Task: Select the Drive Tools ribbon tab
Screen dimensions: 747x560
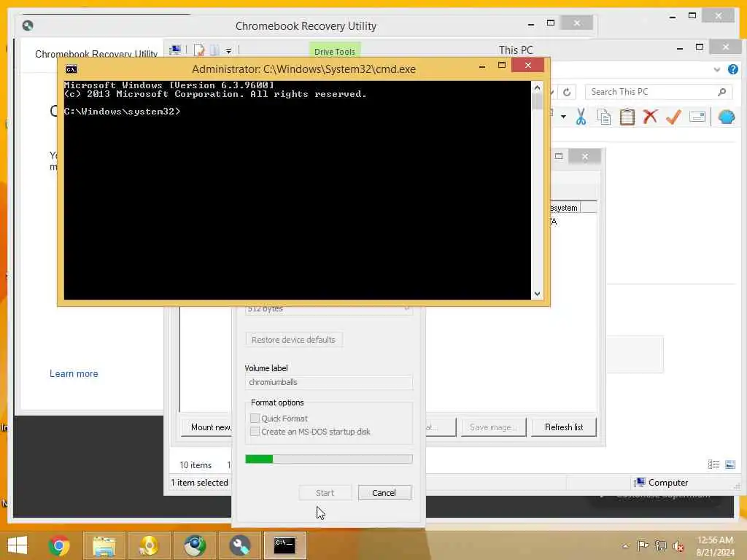Action: [334, 52]
